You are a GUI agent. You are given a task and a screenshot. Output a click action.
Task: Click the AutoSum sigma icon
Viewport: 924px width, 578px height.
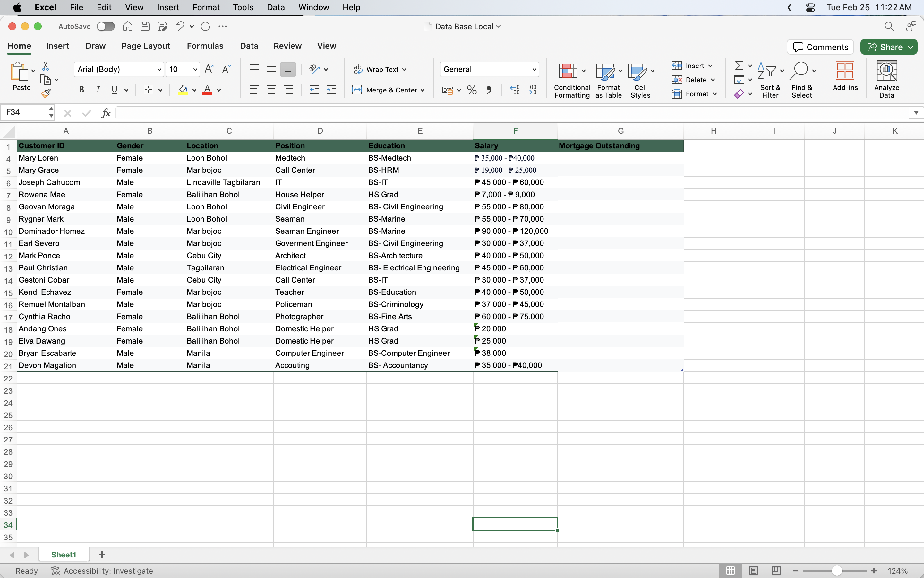pyautogui.click(x=739, y=66)
